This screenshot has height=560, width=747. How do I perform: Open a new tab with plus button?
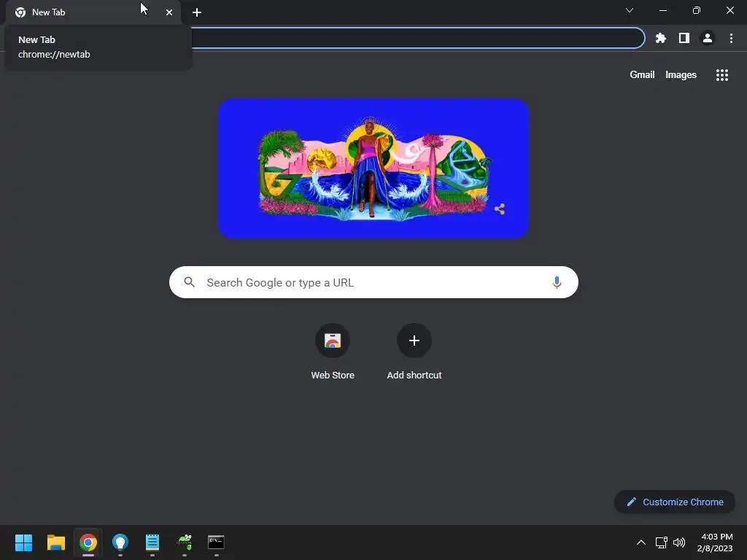pos(197,12)
